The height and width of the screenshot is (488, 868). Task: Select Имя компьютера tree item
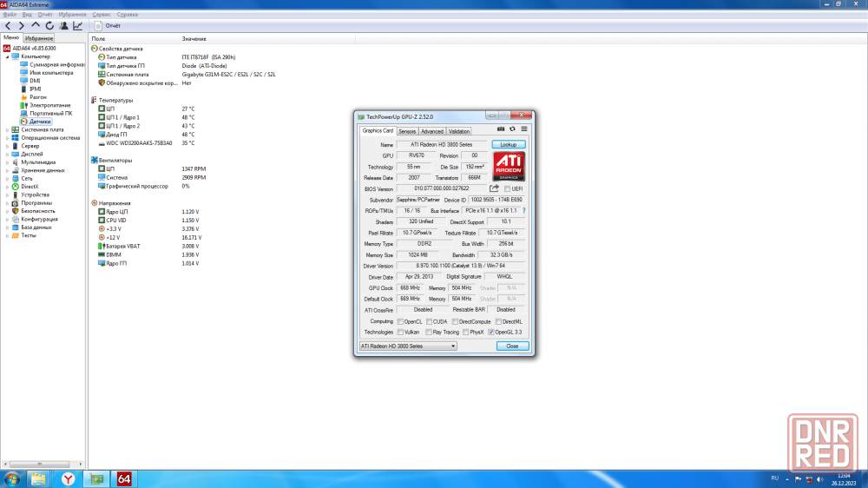51,73
